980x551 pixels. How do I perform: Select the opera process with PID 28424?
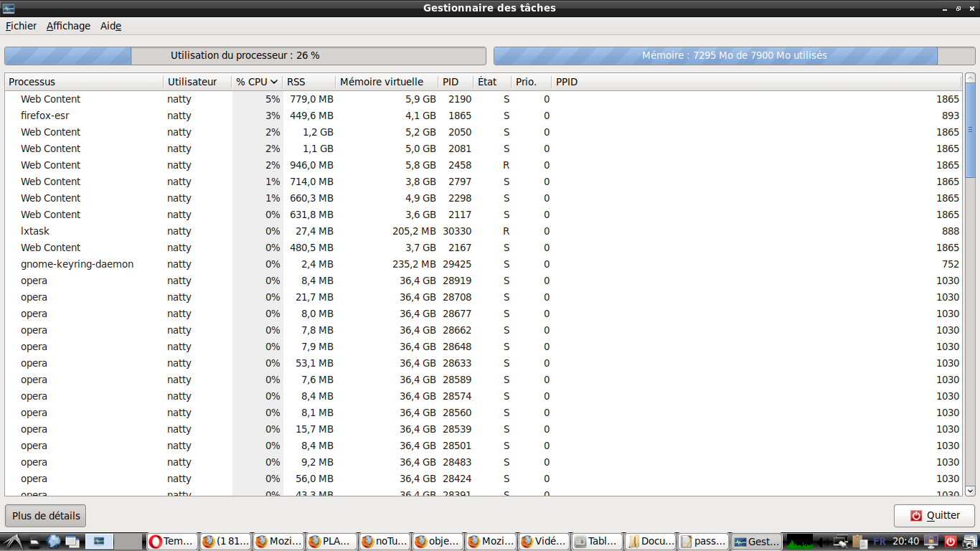point(483,479)
